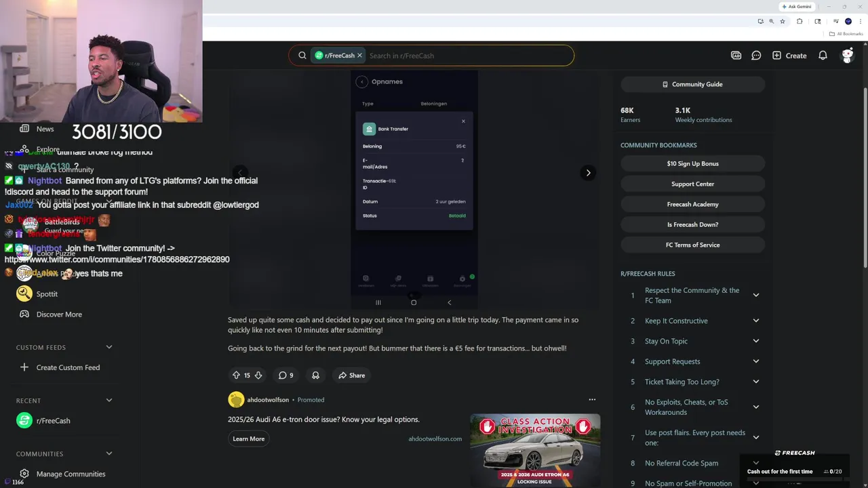Click the ahdootwolfson advertiser name
868x488 pixels.
point(268,400)
